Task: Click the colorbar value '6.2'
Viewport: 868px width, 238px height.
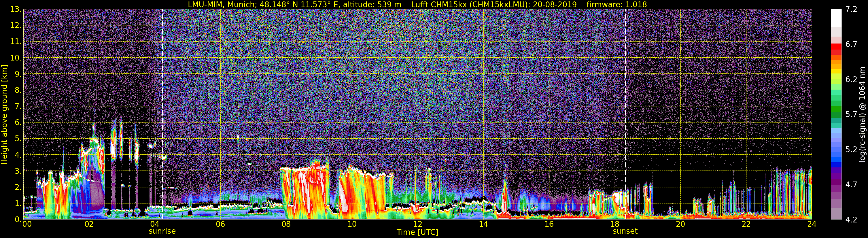Action: 851,79
